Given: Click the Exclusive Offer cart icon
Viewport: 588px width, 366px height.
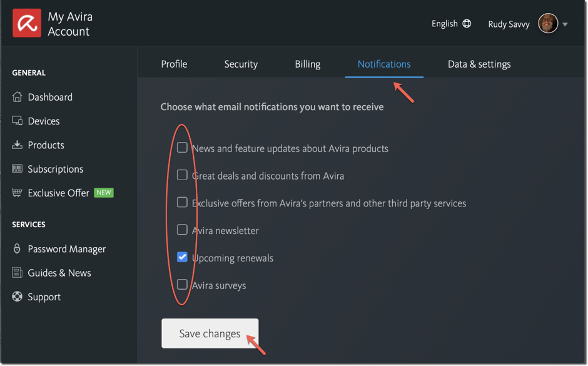Looking at the screenshot, I should [17, 193].
